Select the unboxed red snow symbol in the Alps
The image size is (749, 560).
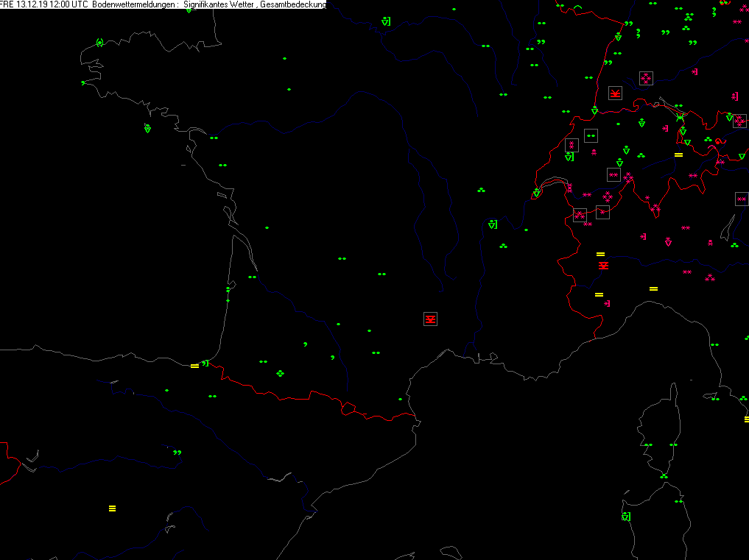(x=603, y=265)
